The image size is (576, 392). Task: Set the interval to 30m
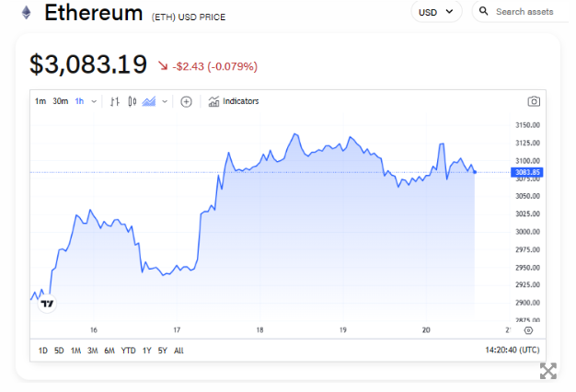click(x=60, y=101)
